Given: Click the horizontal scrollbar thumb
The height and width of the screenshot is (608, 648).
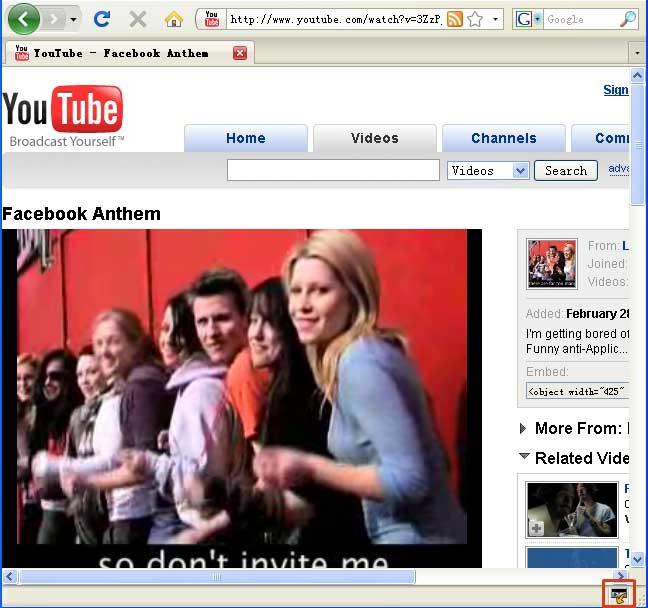Looking at the screenshot, I should coord(218,577).
